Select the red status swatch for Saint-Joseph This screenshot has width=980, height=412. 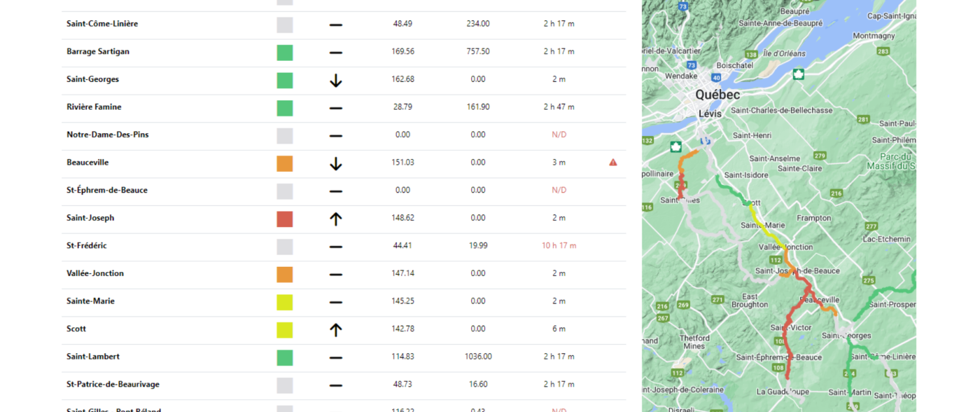[x=285, y=219]
